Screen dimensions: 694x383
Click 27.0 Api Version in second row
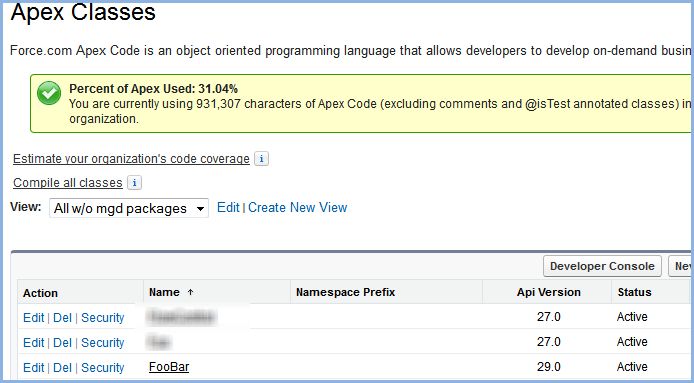pyautogui.click(x=548, y=342)
